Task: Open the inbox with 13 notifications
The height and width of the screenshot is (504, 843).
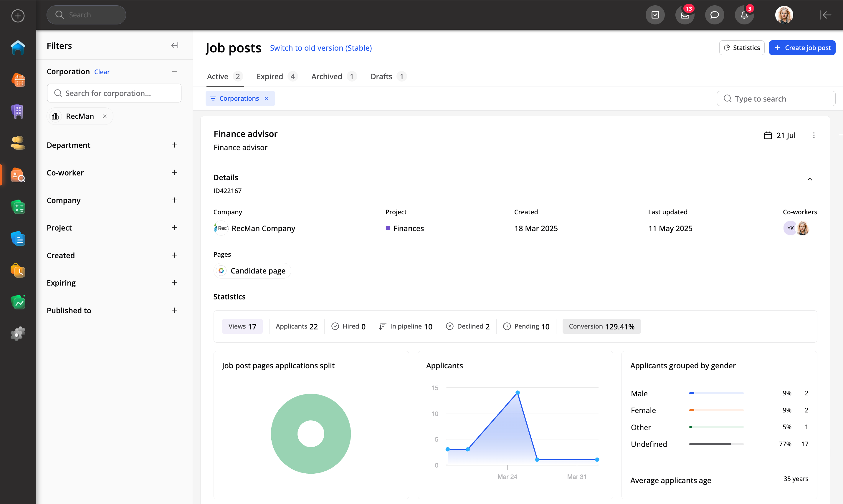Action: pyautogui.click(x=684, y=15)
